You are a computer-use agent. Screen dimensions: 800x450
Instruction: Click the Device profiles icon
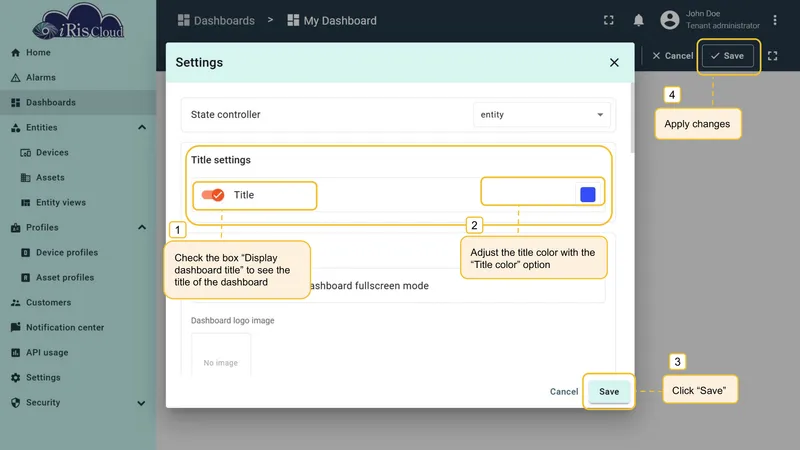26,253
